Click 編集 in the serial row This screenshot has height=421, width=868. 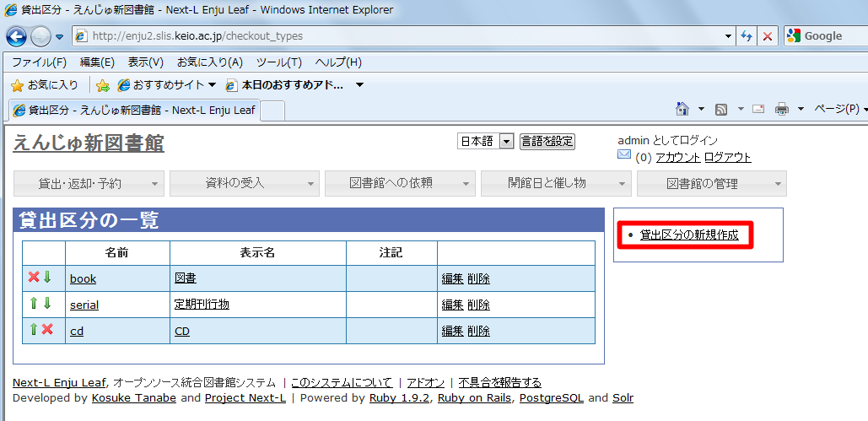(452, 305)
